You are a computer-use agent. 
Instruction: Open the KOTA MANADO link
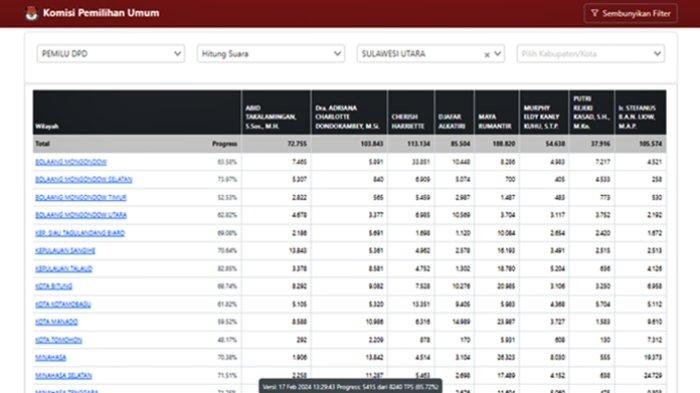(x=57, y=322)
